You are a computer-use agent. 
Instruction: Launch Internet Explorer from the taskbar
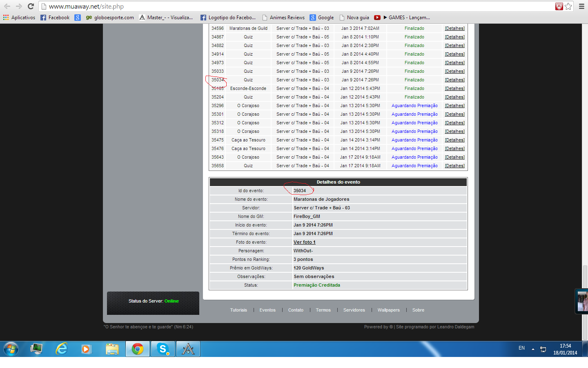coord(62,349)
